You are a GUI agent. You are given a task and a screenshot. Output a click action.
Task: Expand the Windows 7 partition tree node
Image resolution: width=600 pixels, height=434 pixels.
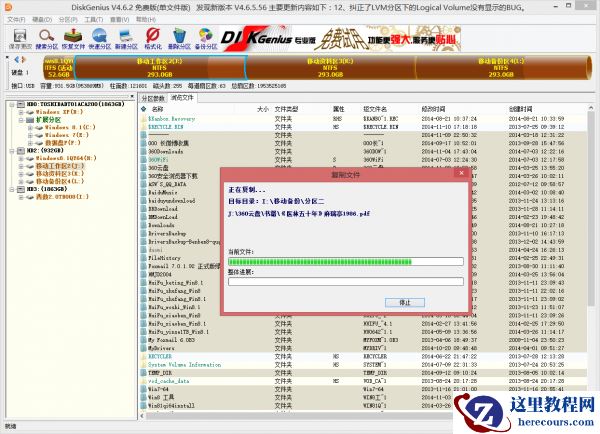click(x=30, y=135)
